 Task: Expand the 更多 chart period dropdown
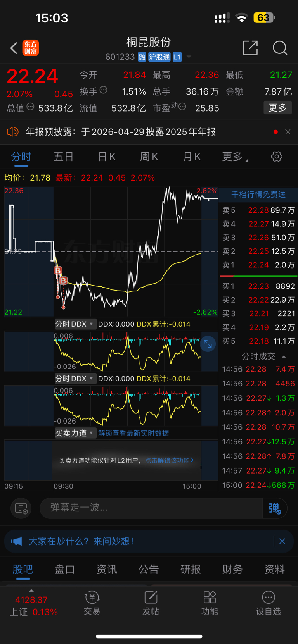coord(235,157)
